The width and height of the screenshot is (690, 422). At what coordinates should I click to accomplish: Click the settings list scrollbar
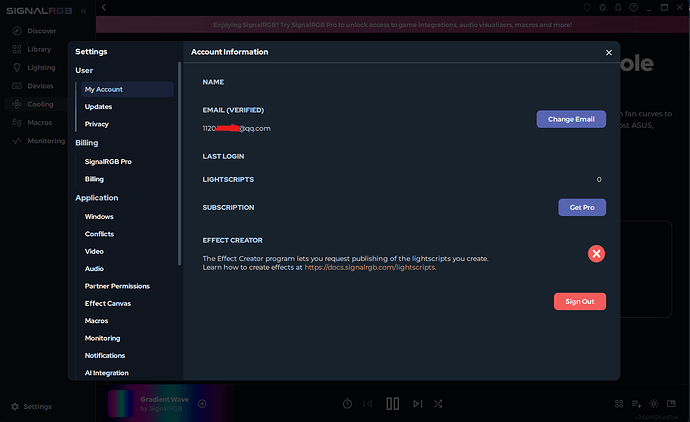pyautogui.click(x=179, y=164)
